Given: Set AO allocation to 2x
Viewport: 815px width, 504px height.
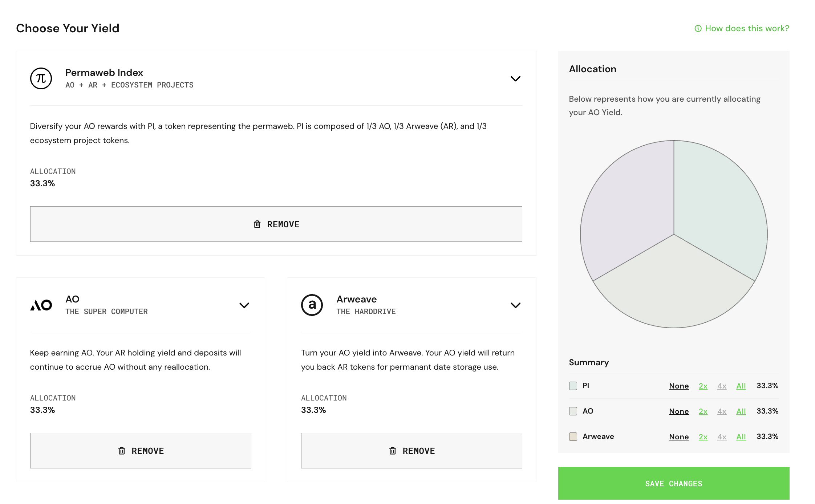Looking at the screenshot, I should click(703, 411).
